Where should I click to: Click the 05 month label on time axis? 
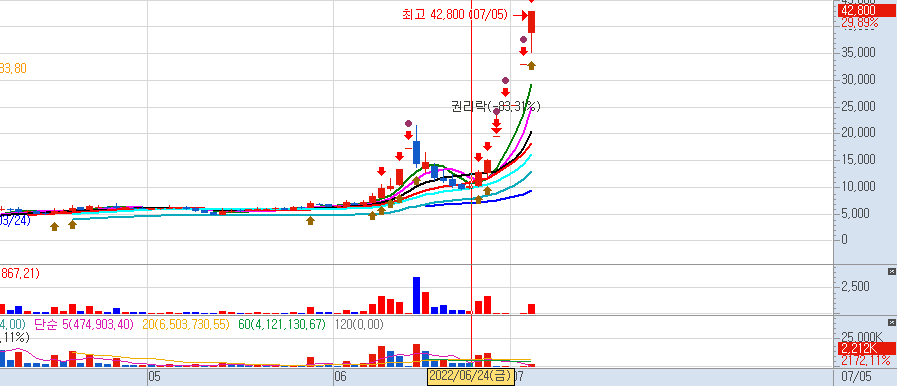pos(154,377)
